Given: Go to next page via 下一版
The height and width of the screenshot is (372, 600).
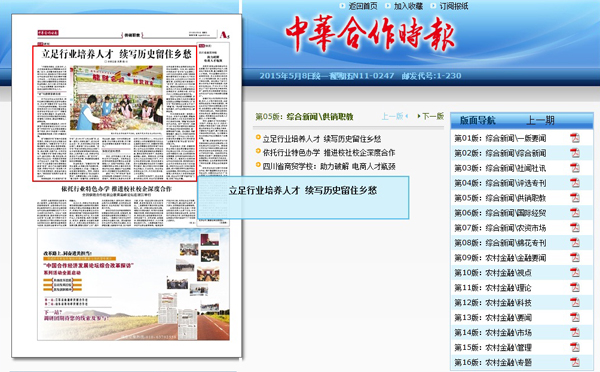Looking at the screenshot, I should [430, 116].
